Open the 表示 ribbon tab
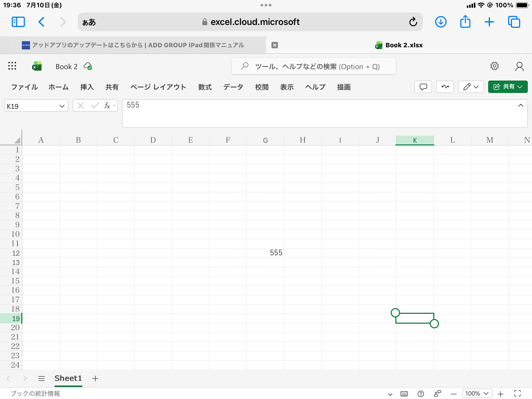Viewport: 532px width, 399px height. click(x=287, y=87)
